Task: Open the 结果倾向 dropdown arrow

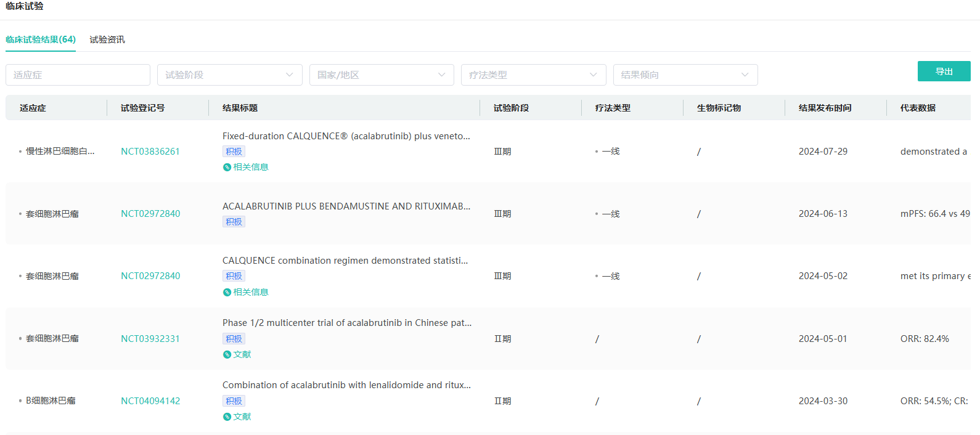Action: tap(745, 75)
